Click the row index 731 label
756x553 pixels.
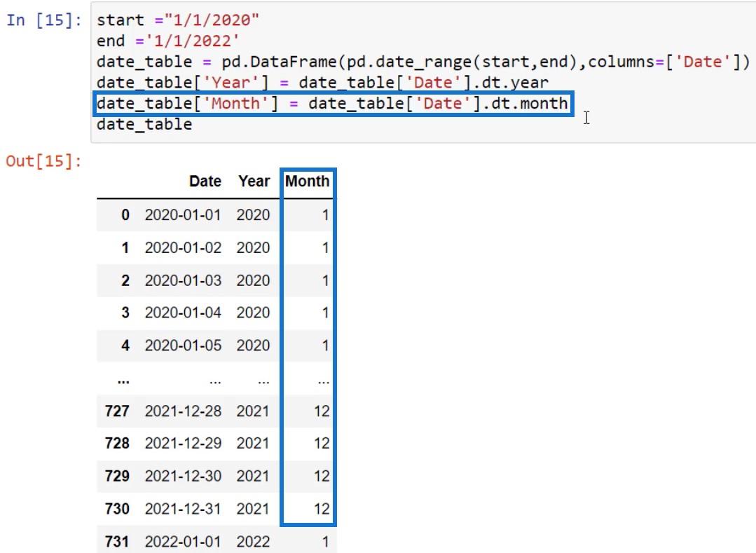(117, 541)
